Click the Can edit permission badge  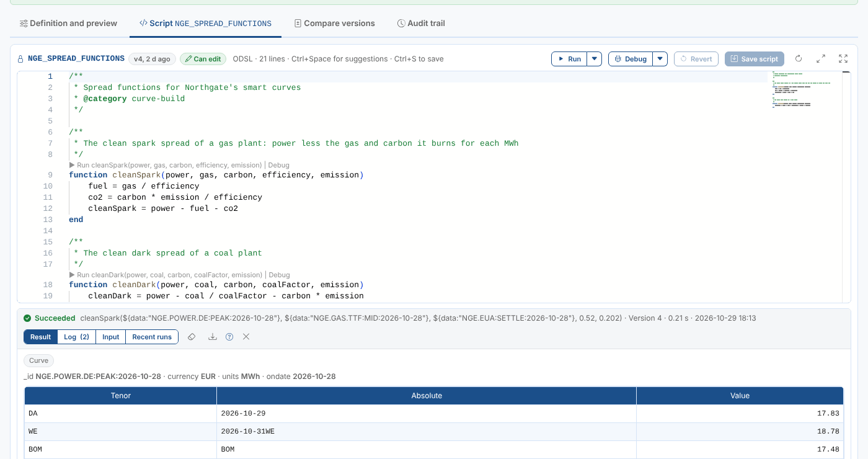coord(203,59)
